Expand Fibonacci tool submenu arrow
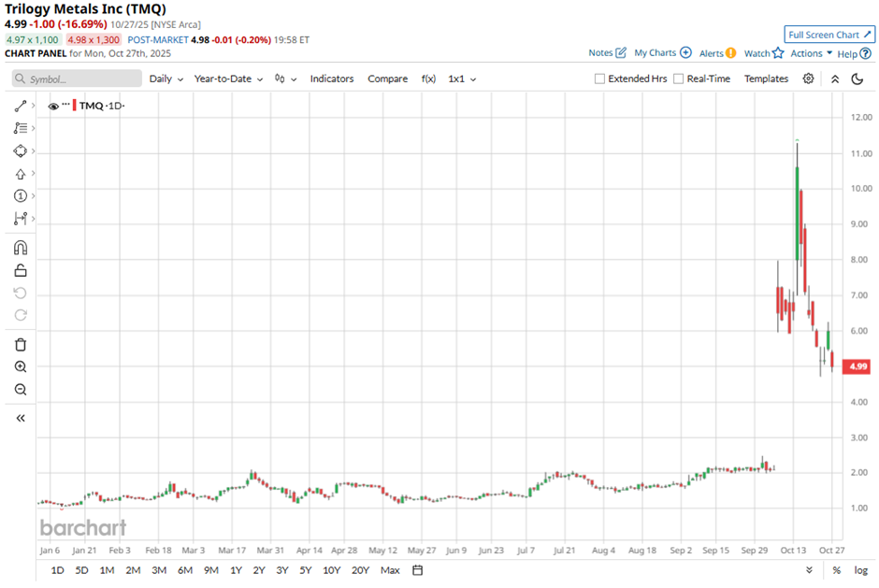The width and height of the screenshot is (879, 588). click(x=33, y=128)
